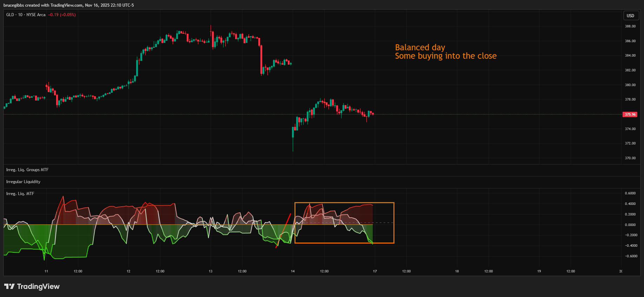
Task: Open the USD currency selector
Action: pos(630,16)
